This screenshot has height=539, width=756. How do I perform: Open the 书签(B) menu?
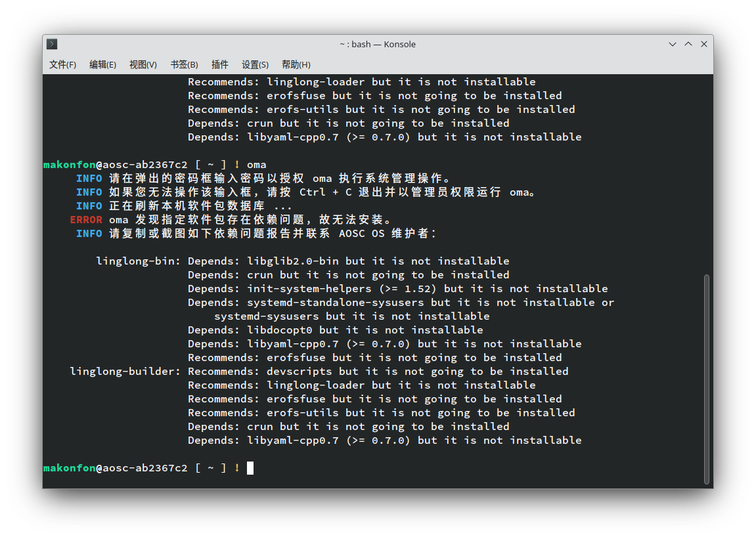click(x=184, y=64)
